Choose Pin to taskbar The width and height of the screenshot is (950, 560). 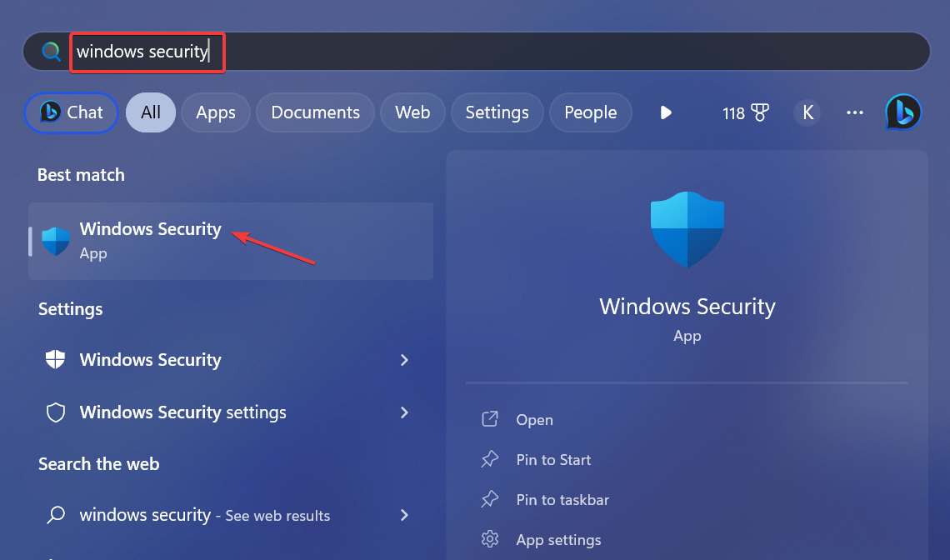(x=562, y=500)
